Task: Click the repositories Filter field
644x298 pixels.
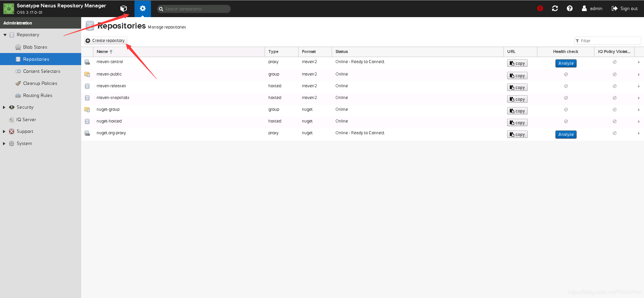Action: [607, 41]
